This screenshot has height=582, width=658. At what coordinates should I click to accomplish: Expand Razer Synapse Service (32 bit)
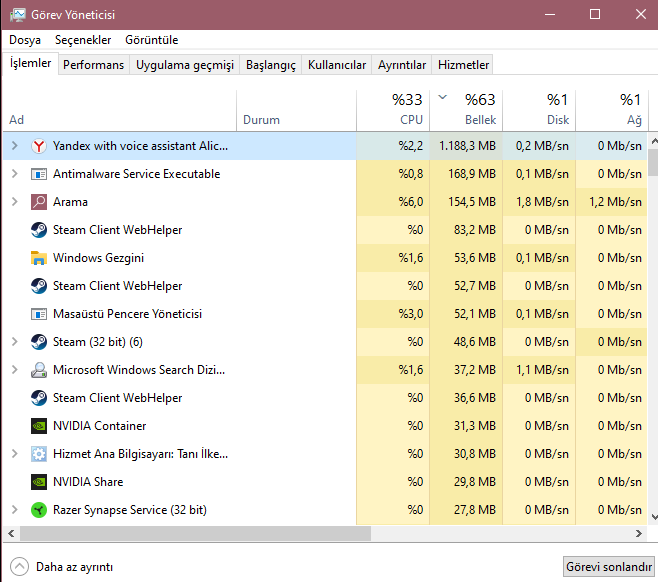15,510
